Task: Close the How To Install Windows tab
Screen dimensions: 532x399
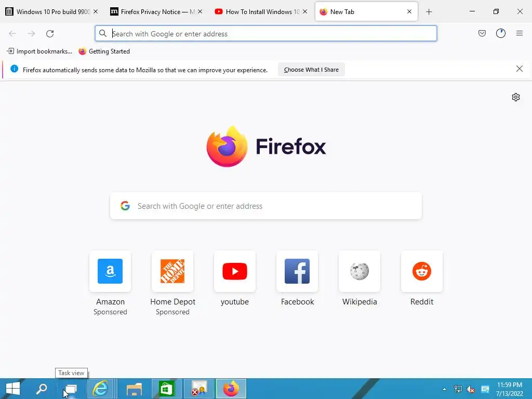Action: (305, 11)
